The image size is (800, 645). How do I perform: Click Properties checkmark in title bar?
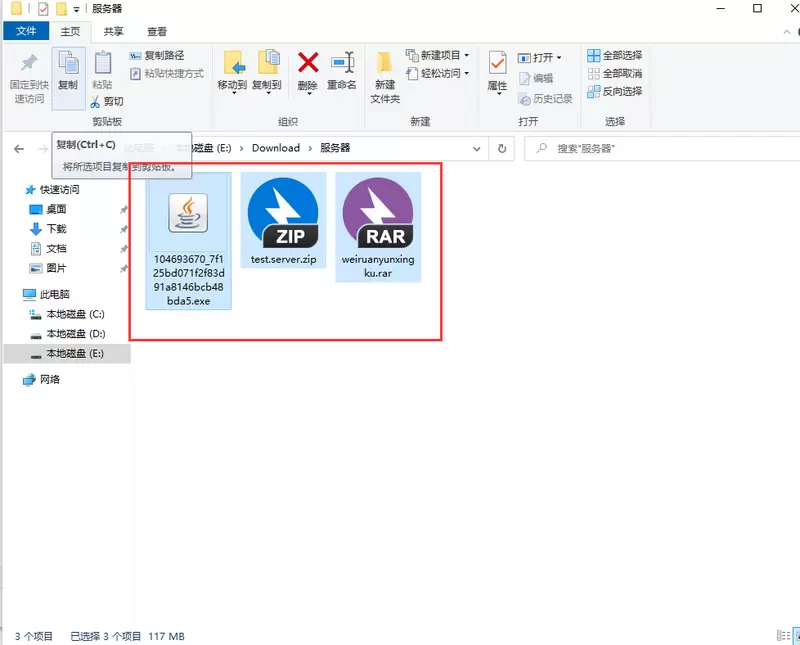(43, 9)
